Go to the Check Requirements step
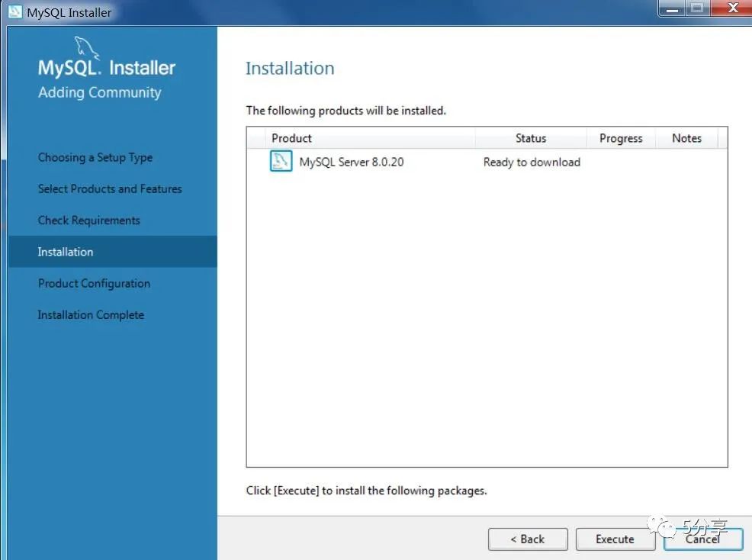The image size is (752, 560). click(89, 220)
